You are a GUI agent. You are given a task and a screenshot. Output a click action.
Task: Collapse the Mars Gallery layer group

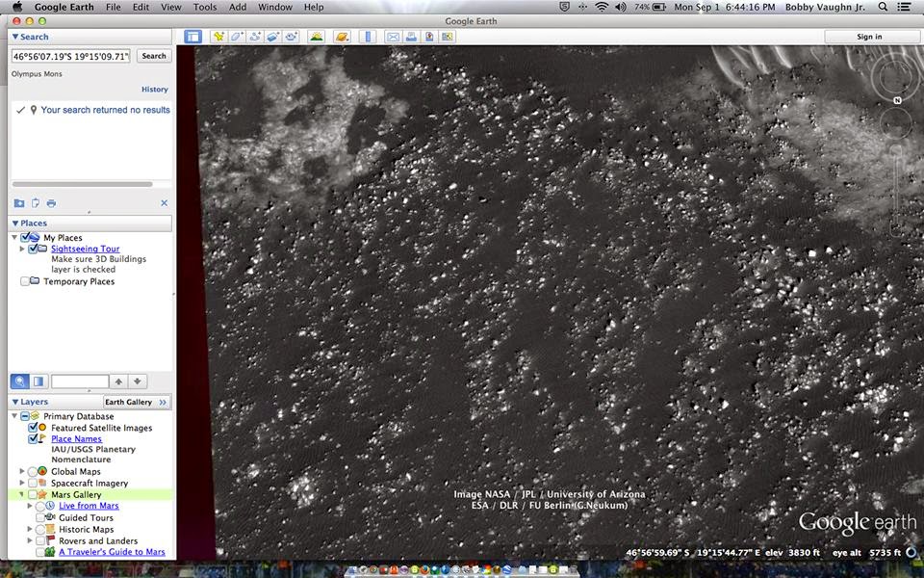coord(22,494)
